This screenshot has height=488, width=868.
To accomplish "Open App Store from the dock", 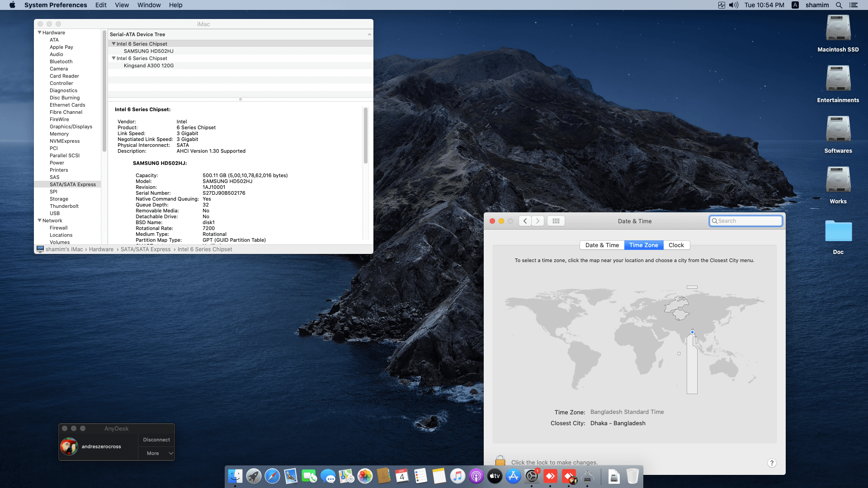I will coord(513,476).
